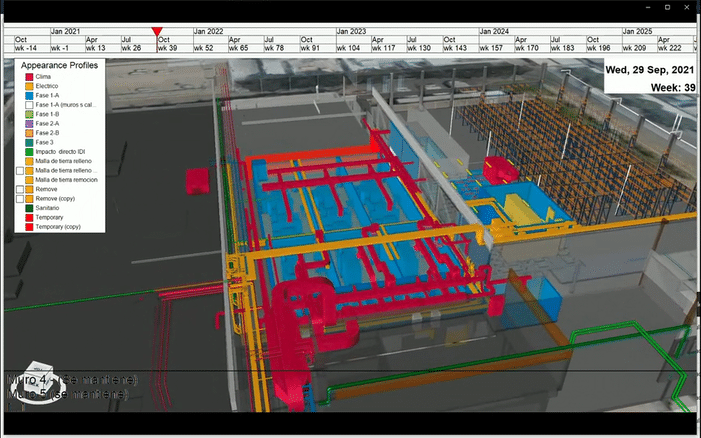Click the Impacto directo IDI legend label
The height and width of the screenshot is (438, 701).
60,152
